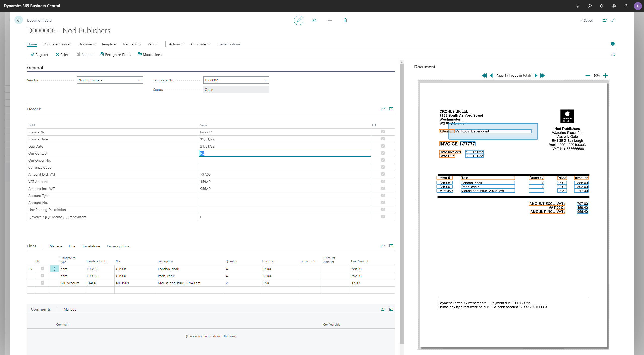Click the pencil edit icon
Screen dimensions: 644x355
298,20
